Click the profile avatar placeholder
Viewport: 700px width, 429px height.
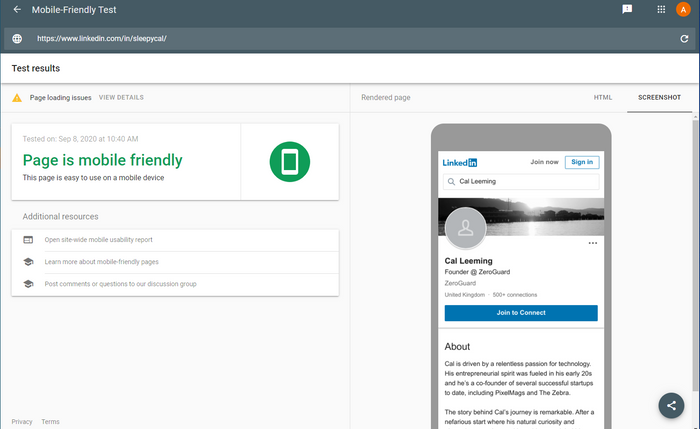pos(466,228)
